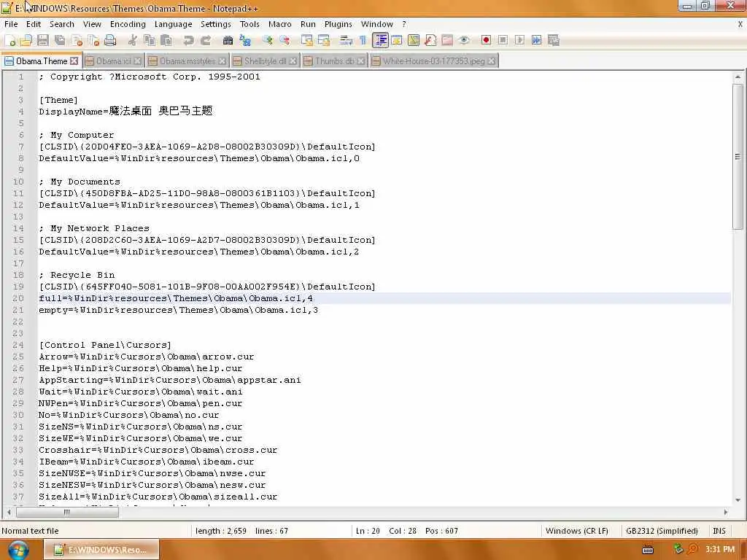Click the Save floppy disk icon
This screenshot has width=747, height=560.
click(x=43, y=41)
